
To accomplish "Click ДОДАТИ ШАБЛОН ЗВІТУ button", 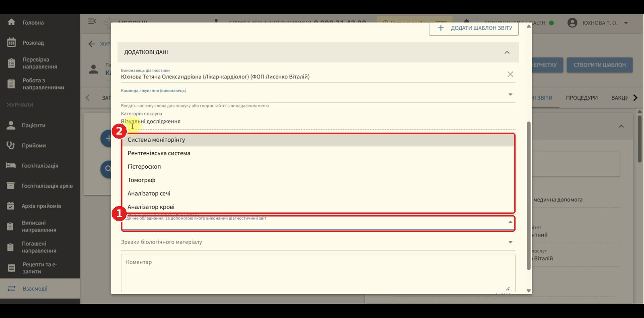I will tap(474, 28).
